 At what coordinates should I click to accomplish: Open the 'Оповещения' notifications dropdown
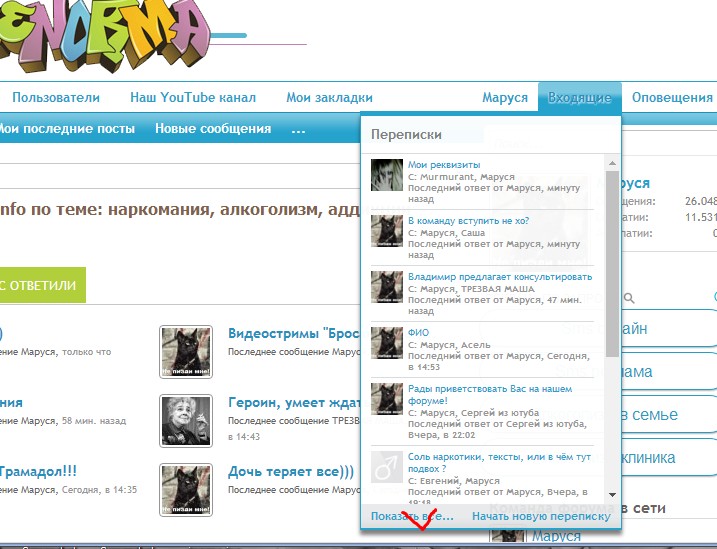[x=672, y=98]
